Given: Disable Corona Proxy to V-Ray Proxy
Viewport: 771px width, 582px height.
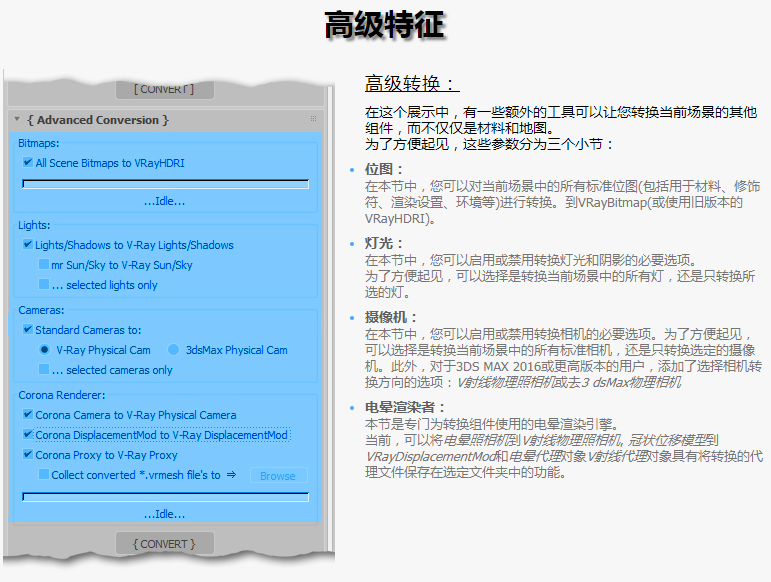Looking at the screenshot, I should click(x=28, y=455).
